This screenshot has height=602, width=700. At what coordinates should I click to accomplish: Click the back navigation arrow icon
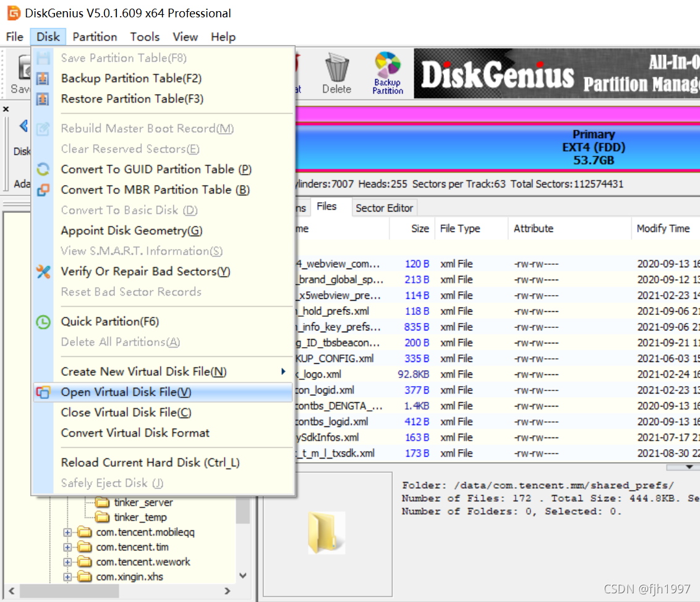(x=23, y=126)
